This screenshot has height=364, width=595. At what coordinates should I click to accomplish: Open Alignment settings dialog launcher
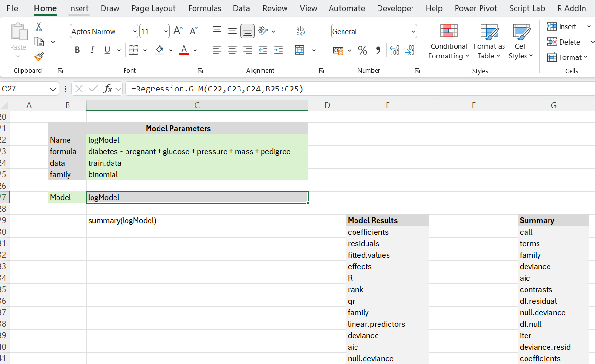pos(321,71)
